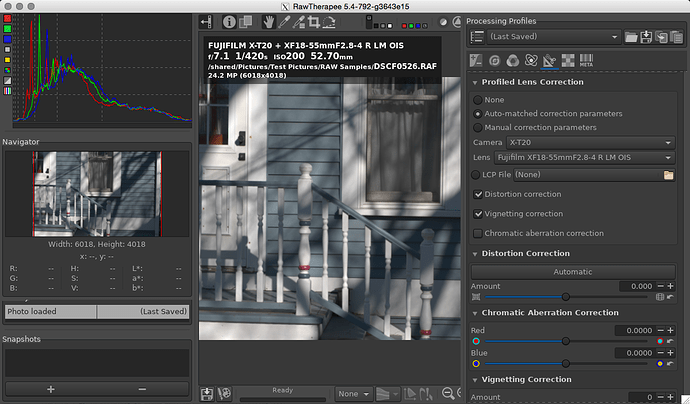Open the Lens selection dropdown
Screen dimensions: 690x404
pyautogui.click(x=584, y=158)
